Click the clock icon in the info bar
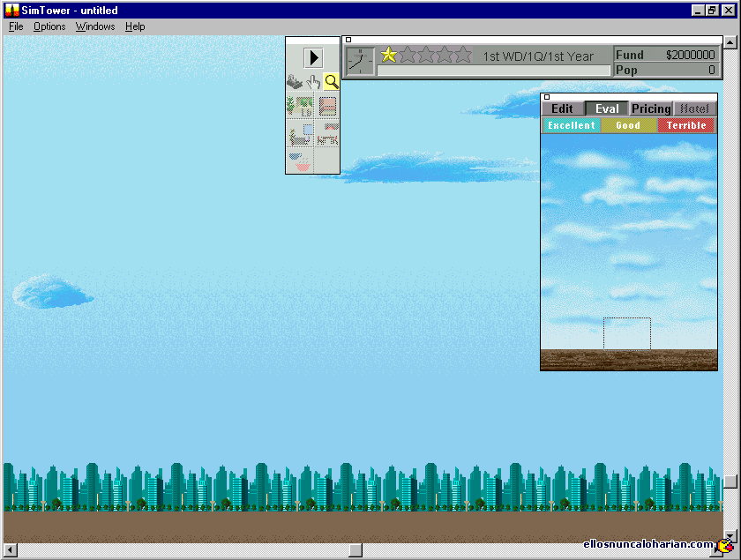741x560 pixels. (359, 62)
